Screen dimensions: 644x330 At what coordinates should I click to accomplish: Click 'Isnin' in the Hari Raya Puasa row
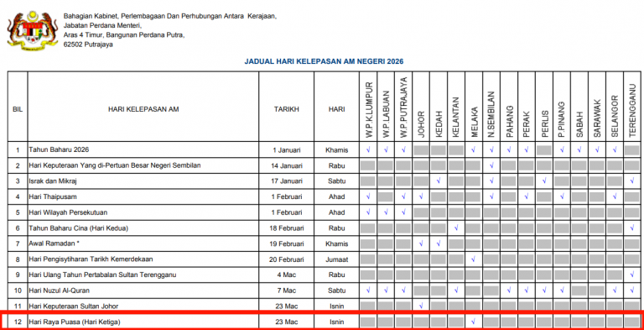click(337, 322)
